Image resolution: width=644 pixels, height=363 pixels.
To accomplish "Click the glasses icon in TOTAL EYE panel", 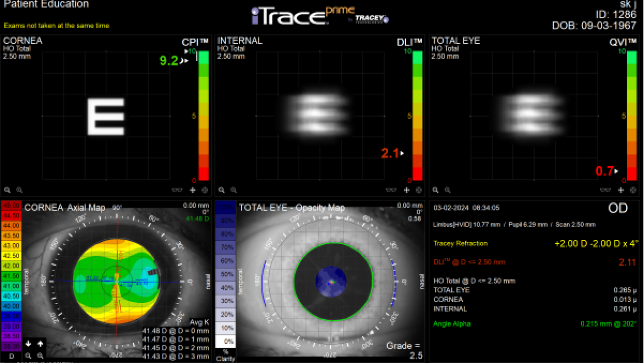I will coord(605,190).
